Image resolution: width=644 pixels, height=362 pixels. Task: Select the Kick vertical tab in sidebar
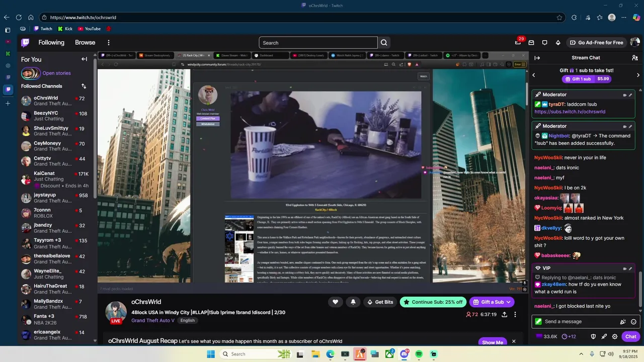click(8, 53)
